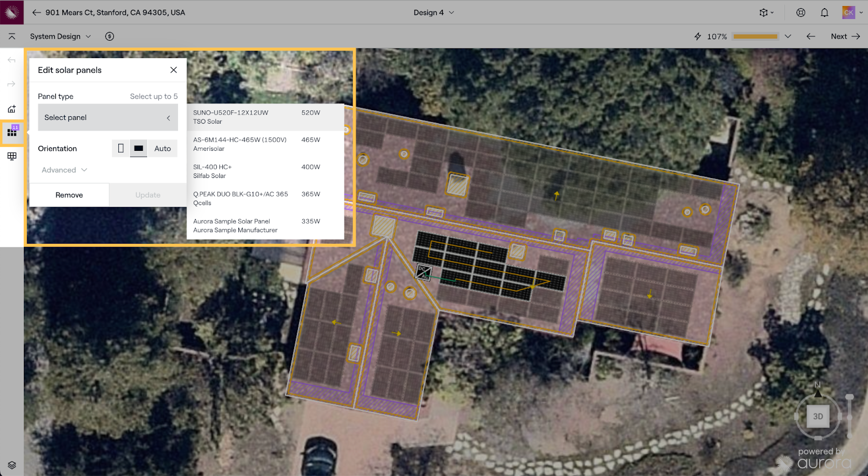Expand Advanced options
Screen dimensions: 868x476
(64, 170)
